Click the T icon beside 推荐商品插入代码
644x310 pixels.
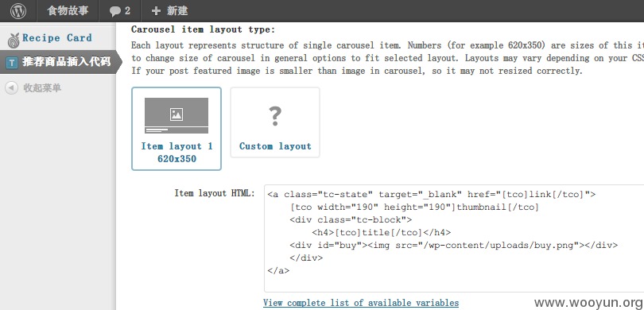(x=12, y=63)
